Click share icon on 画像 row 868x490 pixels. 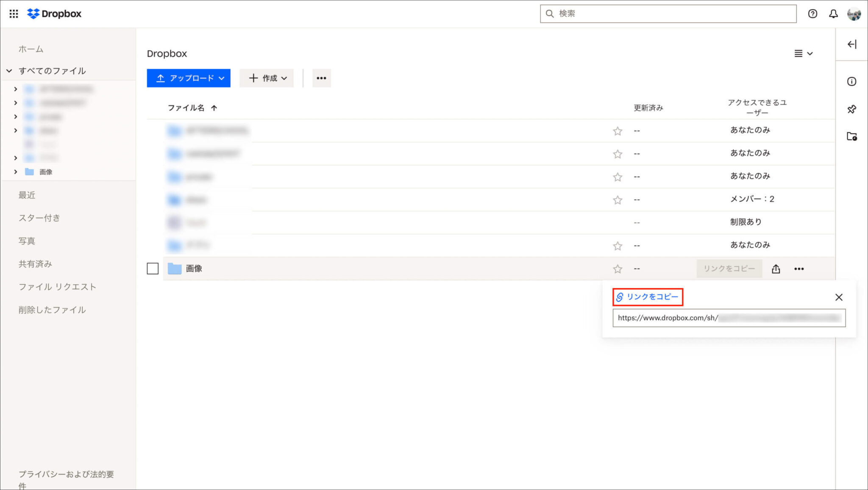point(776,269)
